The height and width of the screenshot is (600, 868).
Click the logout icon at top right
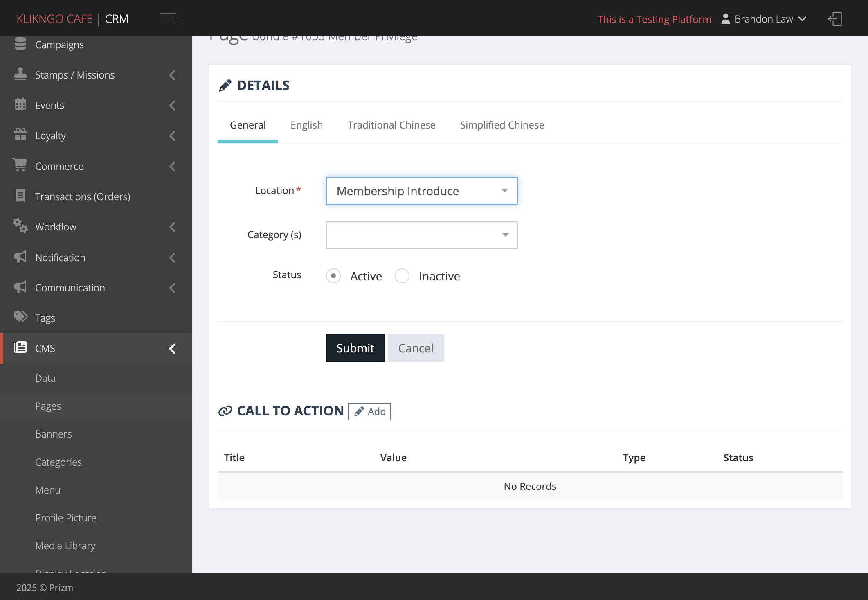pyautogui.click(x=835, y=19)
